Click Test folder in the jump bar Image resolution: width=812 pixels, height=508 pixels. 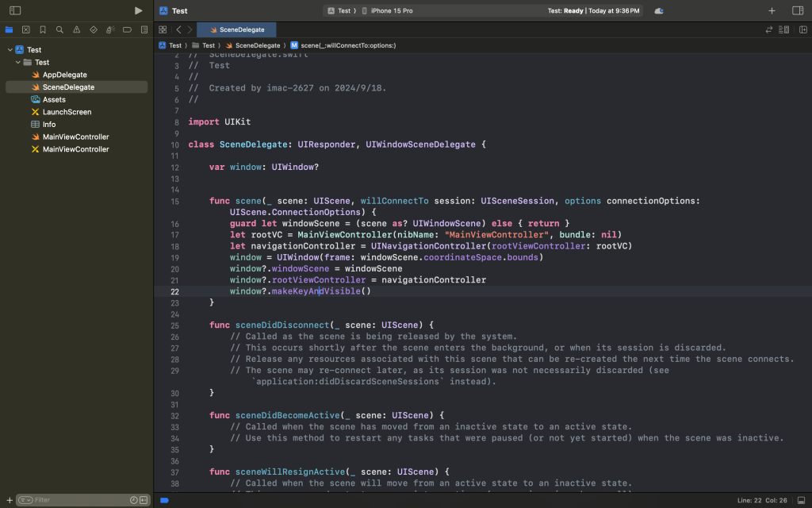pyautogui.click(x=204, y=45)
